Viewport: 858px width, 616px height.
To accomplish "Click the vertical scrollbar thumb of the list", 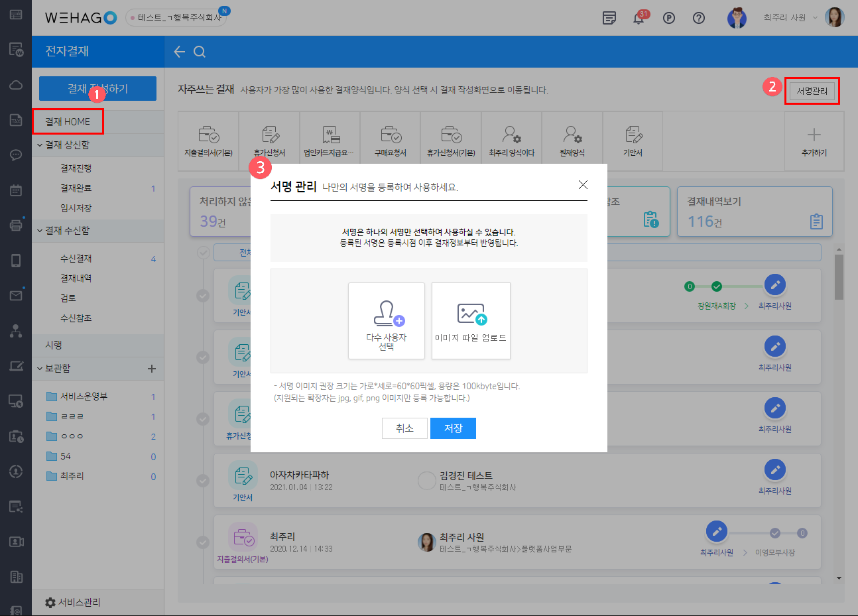I will pos(839,277).
